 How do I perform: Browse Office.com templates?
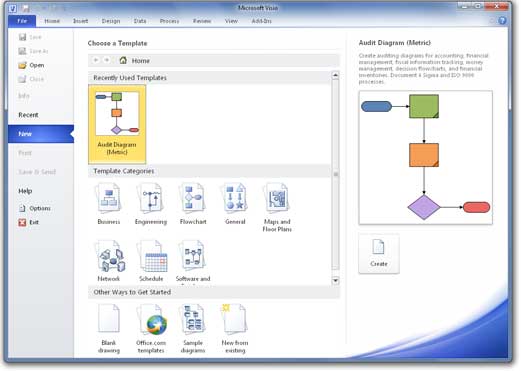(x=151, y=328)
